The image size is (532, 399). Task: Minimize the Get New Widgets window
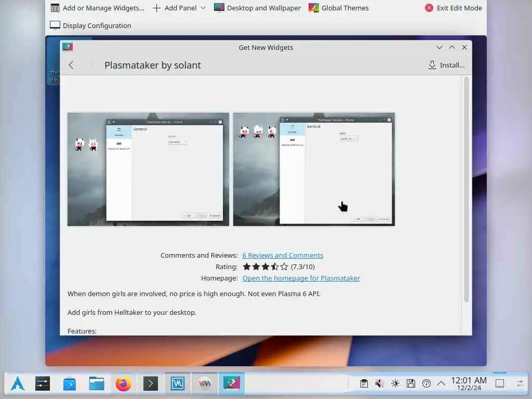tap(440, 47)
